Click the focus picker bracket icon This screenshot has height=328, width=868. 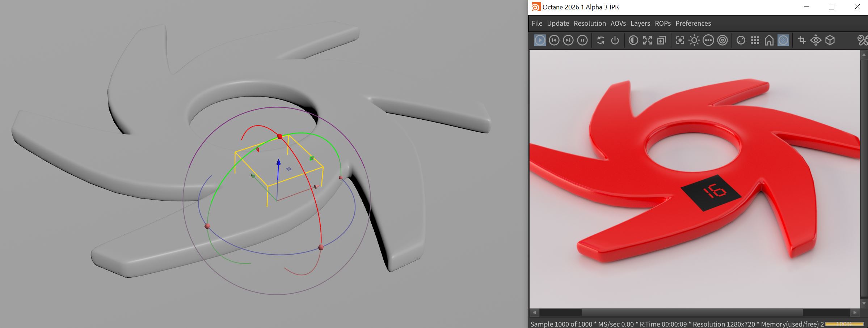(680, 40)
